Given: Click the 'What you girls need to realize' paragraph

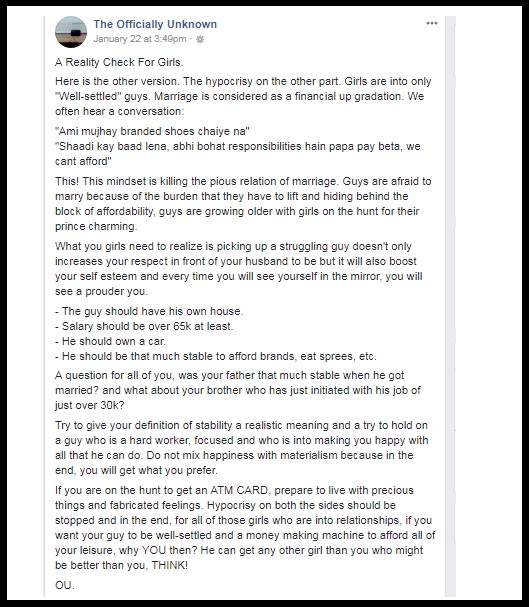Looking at the screenshot, I should point(239,269).
